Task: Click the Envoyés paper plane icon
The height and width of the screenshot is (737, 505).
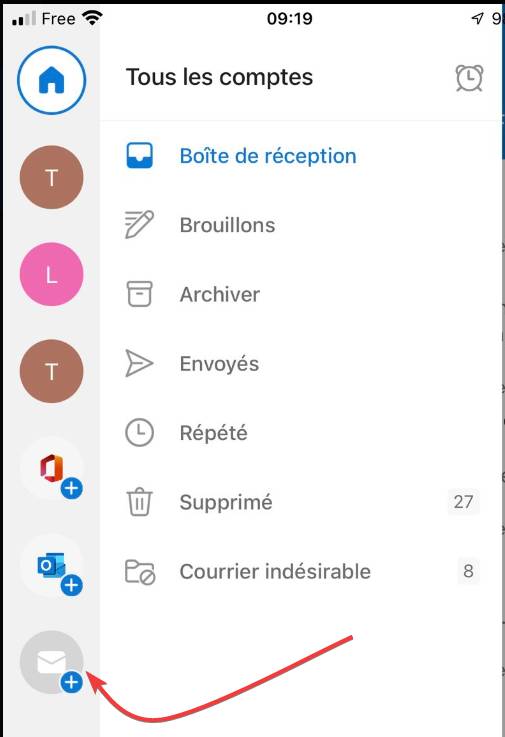Action: click(139, 363)
